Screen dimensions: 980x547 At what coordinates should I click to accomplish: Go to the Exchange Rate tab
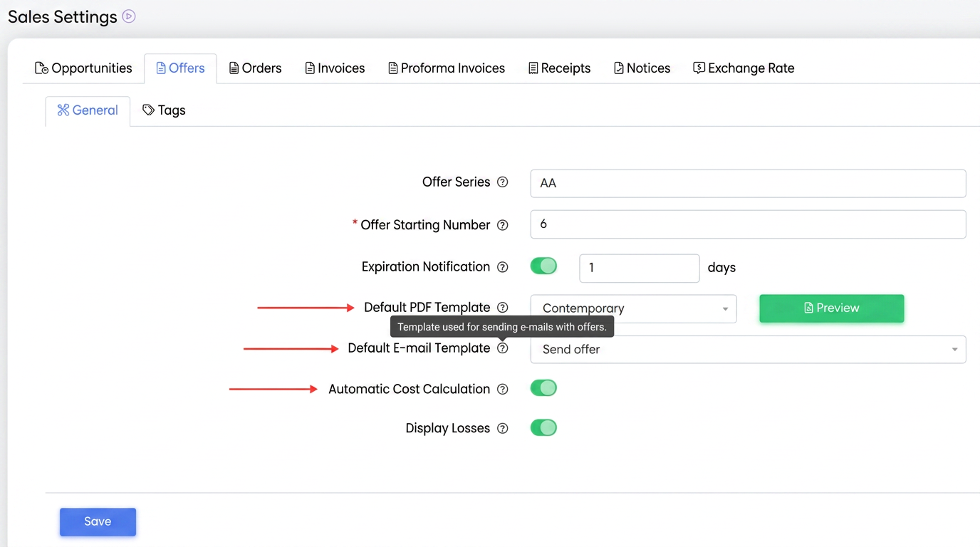tap(744, 68)
